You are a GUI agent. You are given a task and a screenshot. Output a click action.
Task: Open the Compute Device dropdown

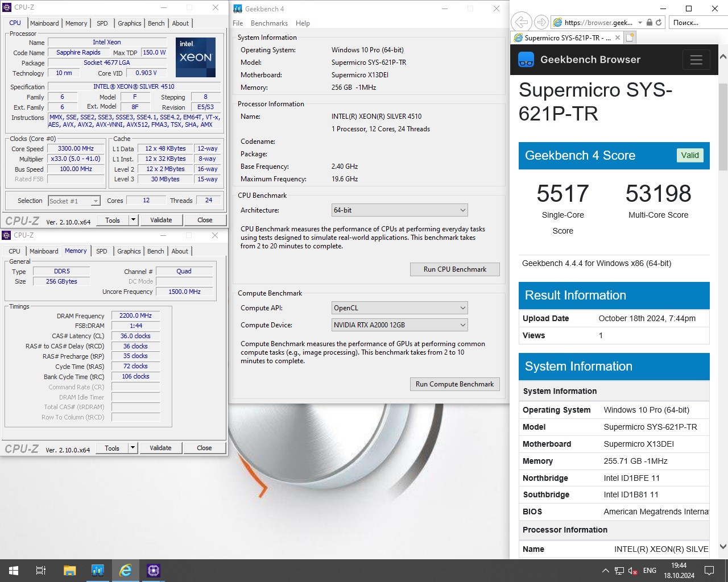click(x=400, y=325)
